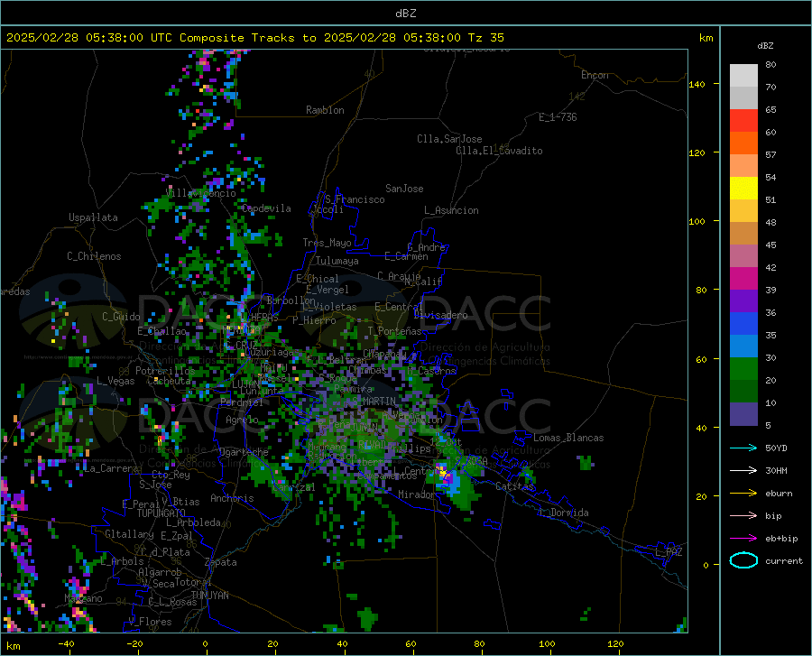Click the S_Francisco place label

[x=355, y=199]
